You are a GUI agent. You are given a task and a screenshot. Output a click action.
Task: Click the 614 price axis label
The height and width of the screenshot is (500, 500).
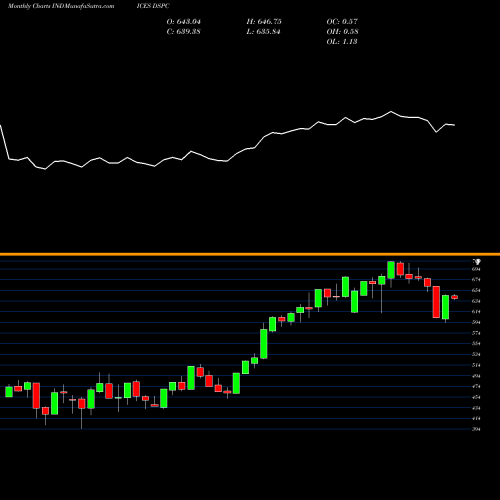click(476, 312)
